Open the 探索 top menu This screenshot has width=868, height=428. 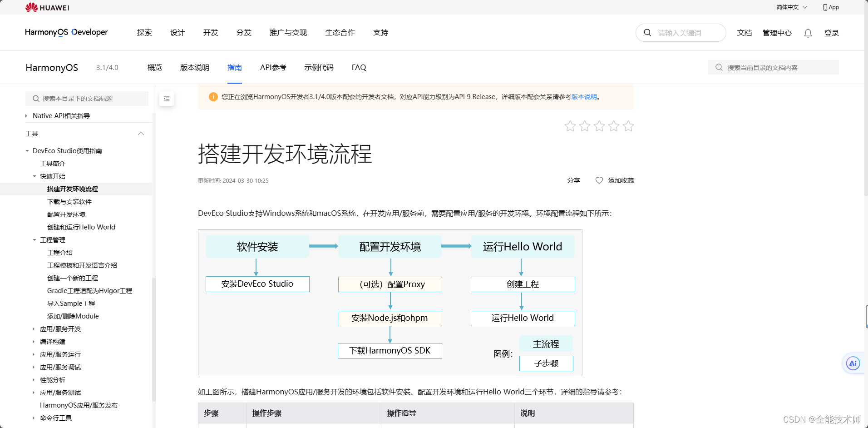tap(144, 33)
